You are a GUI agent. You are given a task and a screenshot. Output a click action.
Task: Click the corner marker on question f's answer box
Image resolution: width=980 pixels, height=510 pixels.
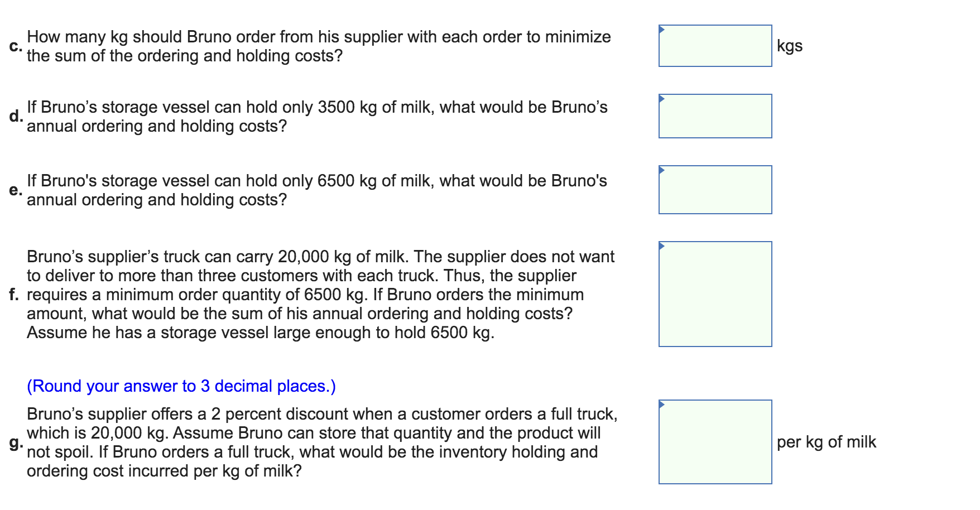point(662,246)
